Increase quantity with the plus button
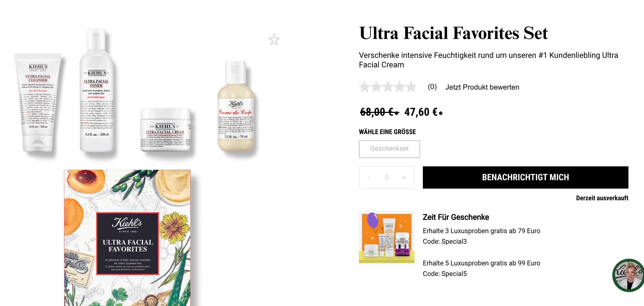 pyautogui.click(x=405, y=177)
